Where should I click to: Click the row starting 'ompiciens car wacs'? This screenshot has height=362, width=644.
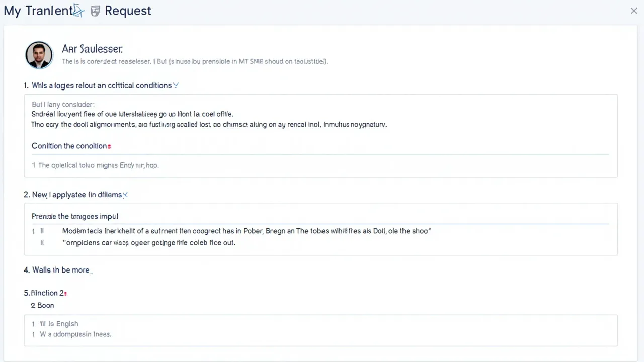pyautogui.click(x=148, y=242)
